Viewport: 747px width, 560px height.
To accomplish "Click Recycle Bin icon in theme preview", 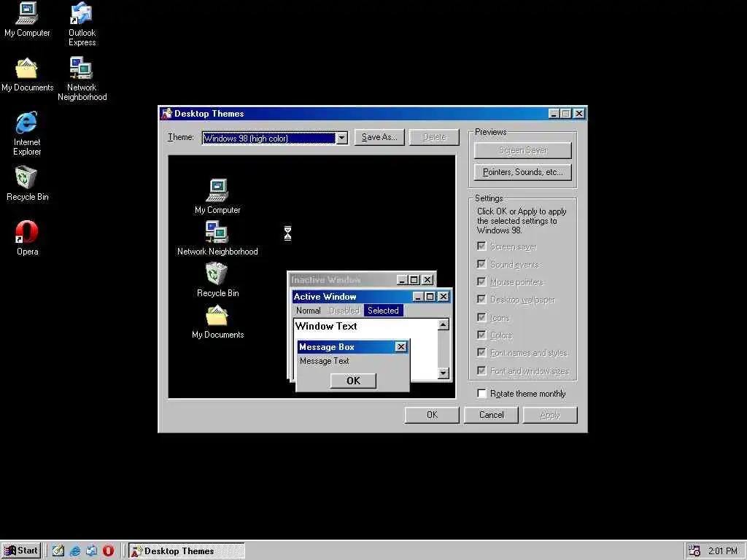I will pyautogui.click(x=217, y=279).
